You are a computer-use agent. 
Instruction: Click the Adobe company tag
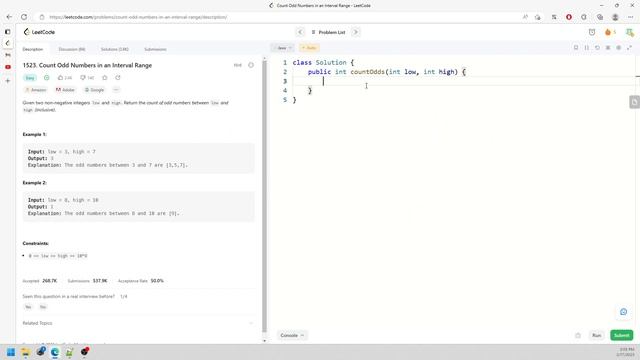(65, 90)
